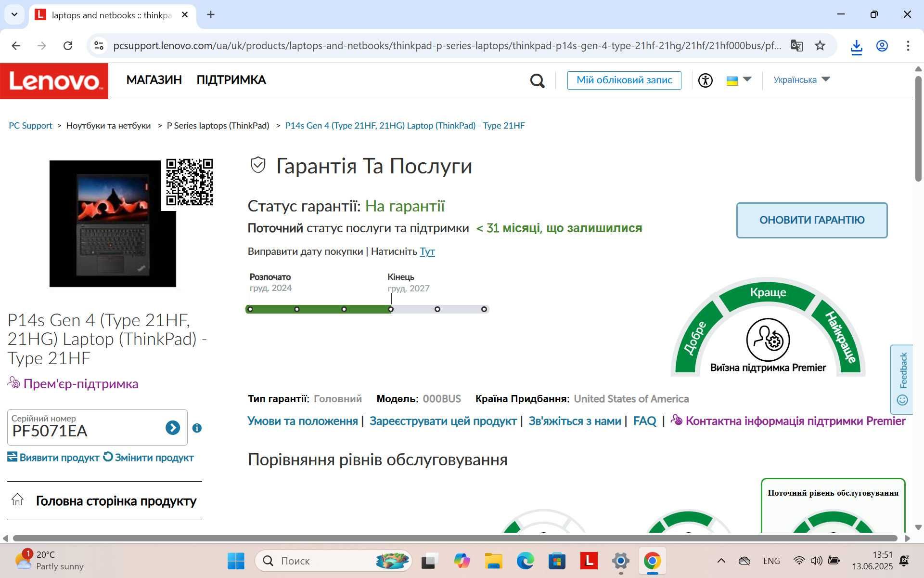This screenshot has height=578, width=924.
Task: Click the warranty start marker груд. 2024
Action: [250, 309]
